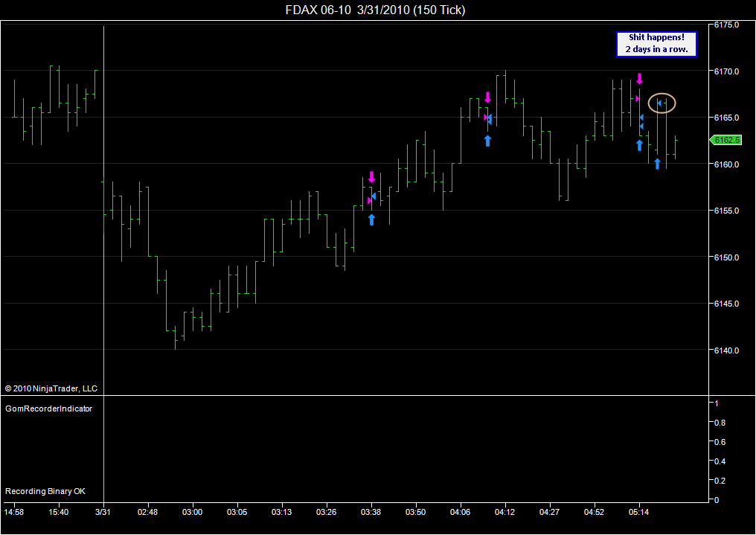The image size is (756, 535).
Task: Select the magenta entry triangle at the 03:38 bar
Action: pos(369,200)
